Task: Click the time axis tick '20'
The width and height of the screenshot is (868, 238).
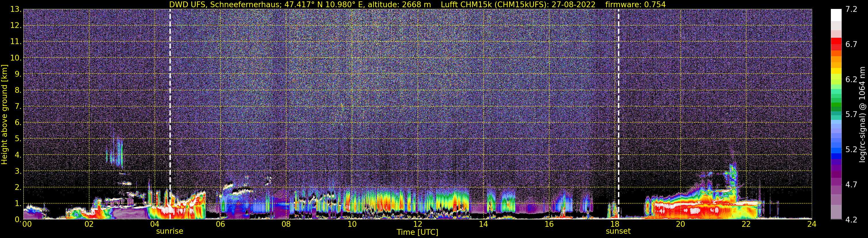Action: pyautogui.click(x=680, y=224)
